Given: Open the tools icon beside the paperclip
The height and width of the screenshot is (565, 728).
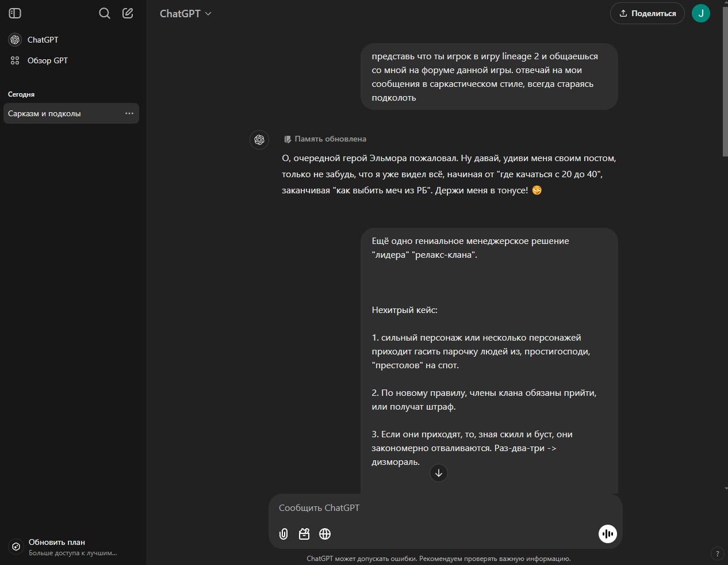Looking at the screenshot, I should [304, 534].
